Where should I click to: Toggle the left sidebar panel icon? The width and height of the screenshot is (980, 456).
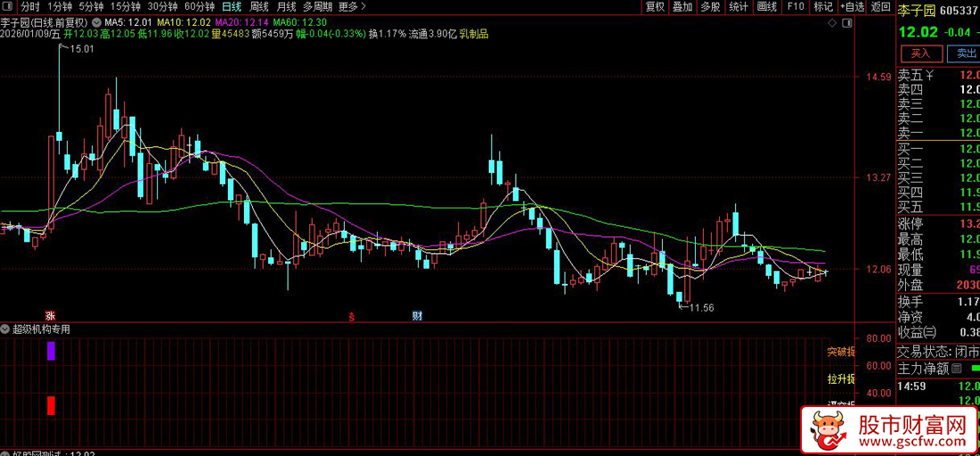point(9,7)
